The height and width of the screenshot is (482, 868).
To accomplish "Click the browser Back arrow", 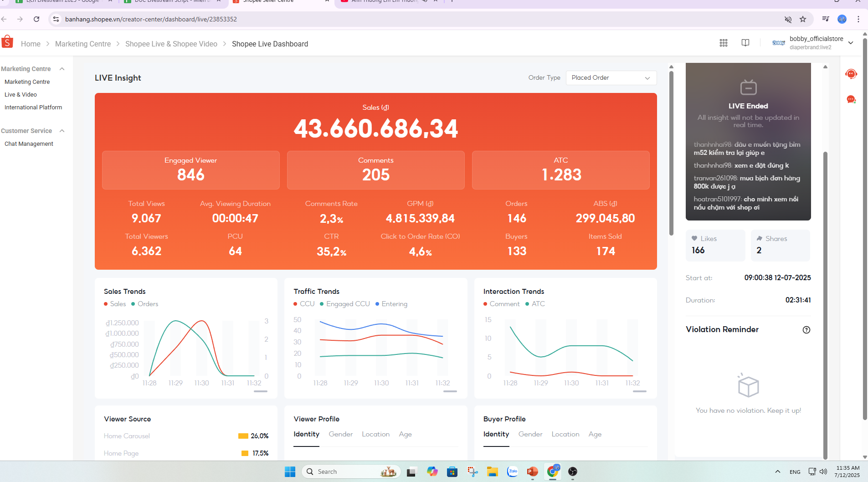I will [x=4, y=19].
